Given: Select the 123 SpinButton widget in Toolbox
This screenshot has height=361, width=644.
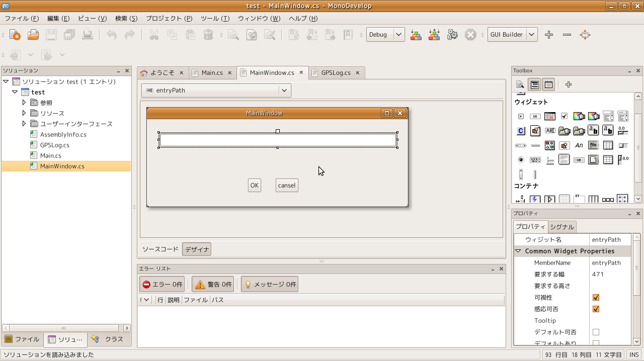Looking at the screenshot, I should [535, 160].
